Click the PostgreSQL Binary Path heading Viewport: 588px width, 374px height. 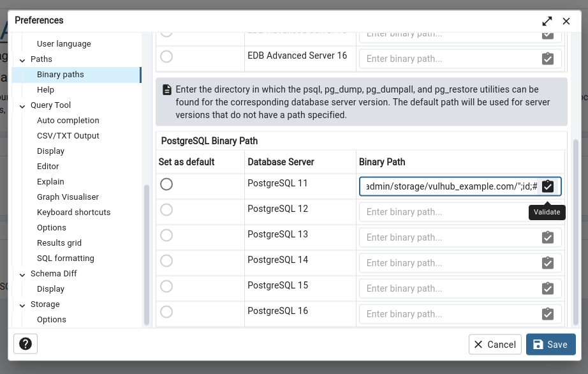(x=209, y=141)
